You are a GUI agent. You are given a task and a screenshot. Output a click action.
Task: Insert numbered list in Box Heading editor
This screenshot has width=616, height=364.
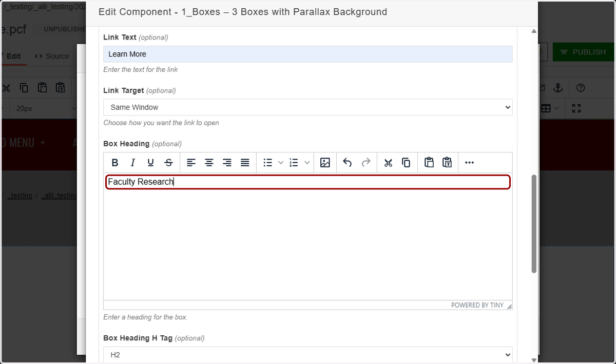point(294,163)
